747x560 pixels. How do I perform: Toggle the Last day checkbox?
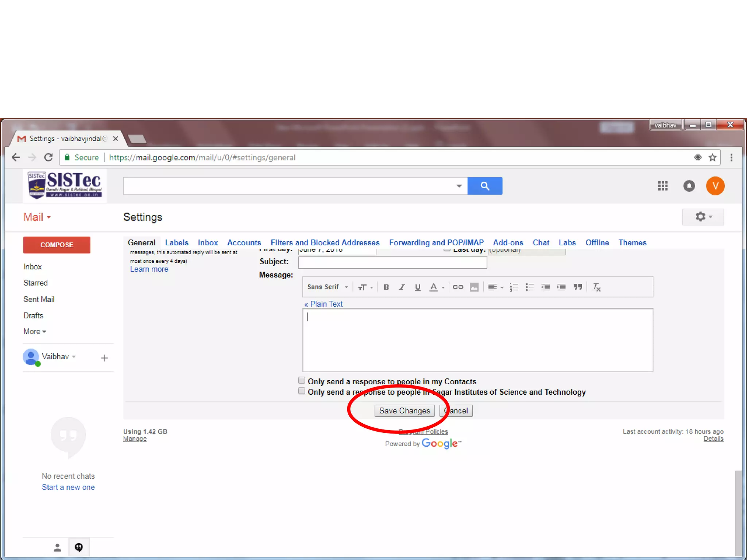447,250
